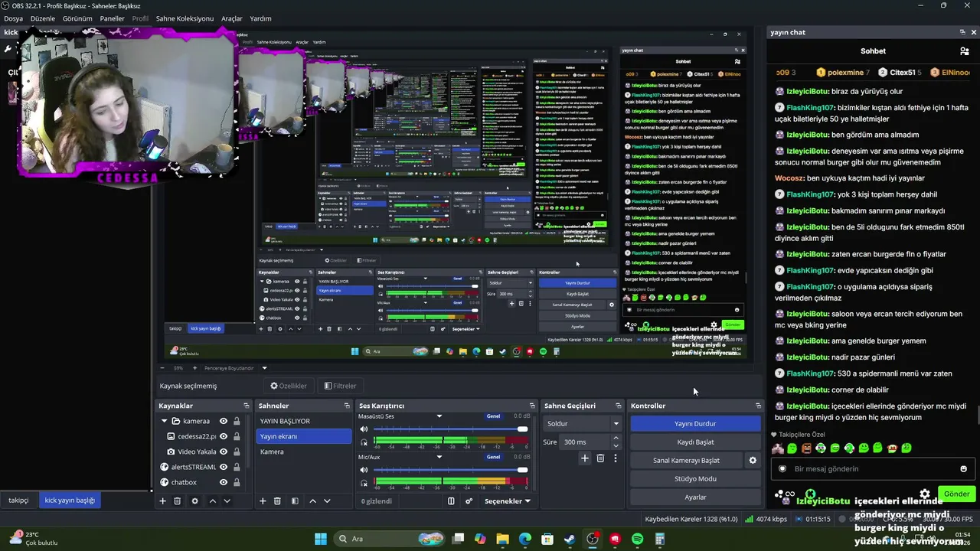This screenshot has height=551, width=980.
Task: Hide the cedessa22 image source
Action: point(224,436)
